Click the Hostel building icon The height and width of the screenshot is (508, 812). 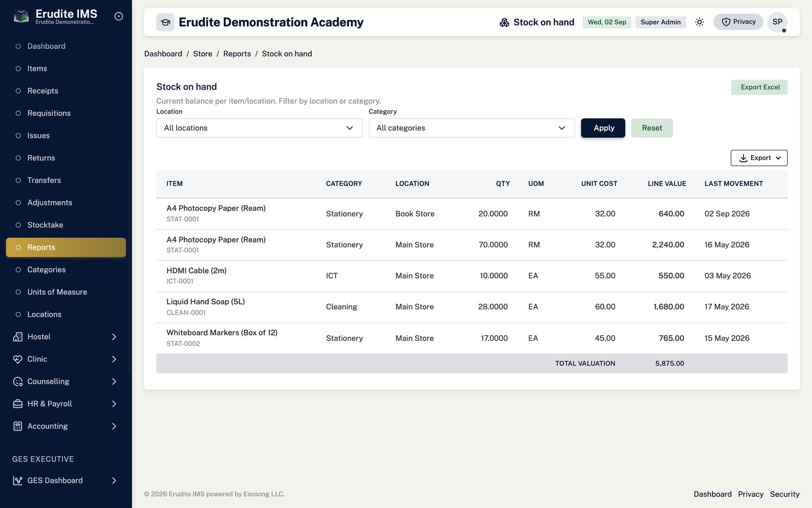(18, 337)
